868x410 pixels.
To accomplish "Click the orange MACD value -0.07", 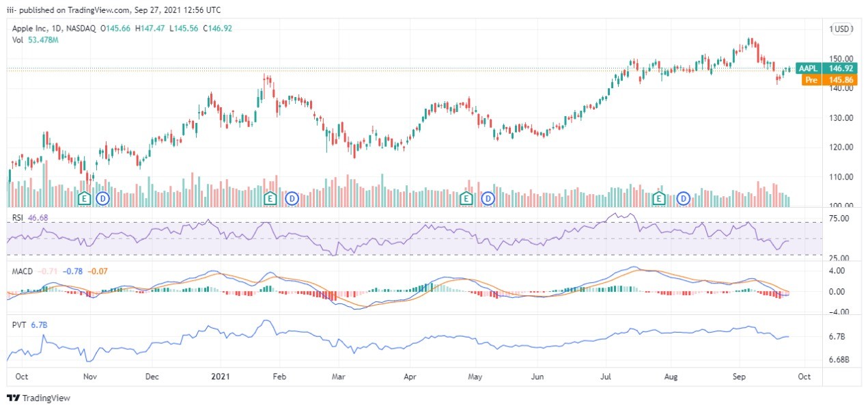I will point(97,271).
